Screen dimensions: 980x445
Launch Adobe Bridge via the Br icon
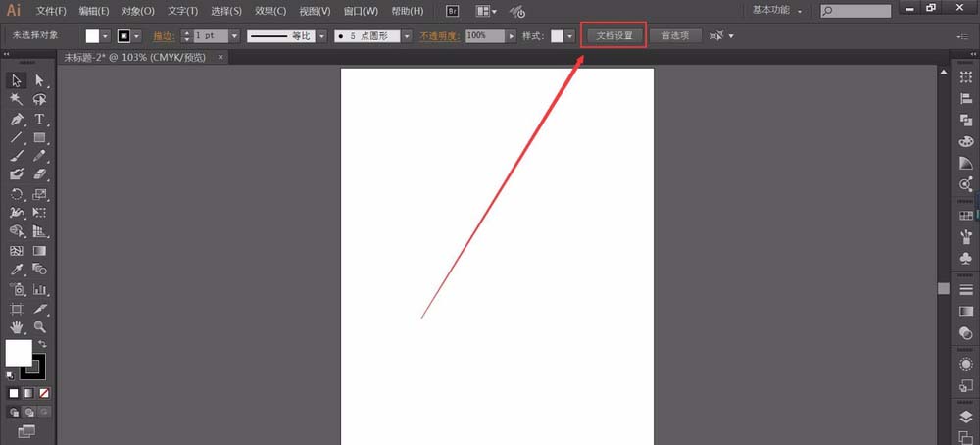coord(453,11)
